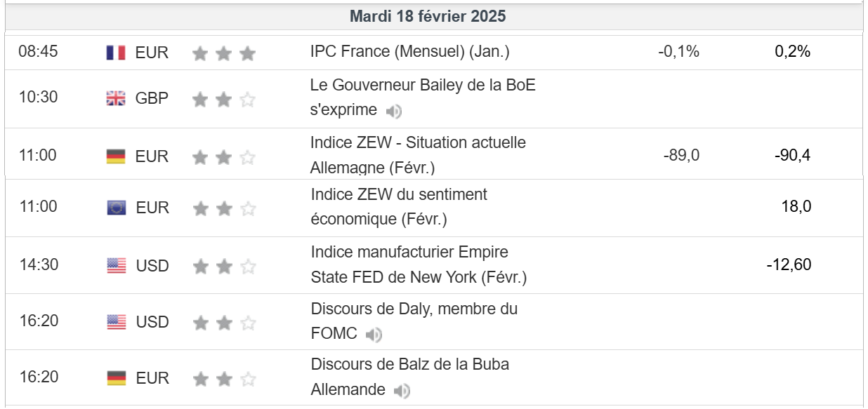Viewport: 868px width, 409px height.
Task: Click the three-star importance rating for IPC France
Action: (223, 53)
